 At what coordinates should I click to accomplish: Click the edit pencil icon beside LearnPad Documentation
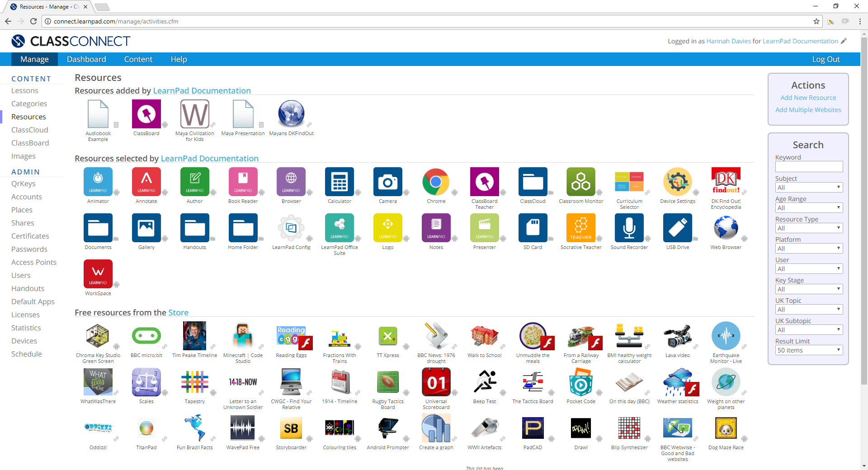click(844, 41)
